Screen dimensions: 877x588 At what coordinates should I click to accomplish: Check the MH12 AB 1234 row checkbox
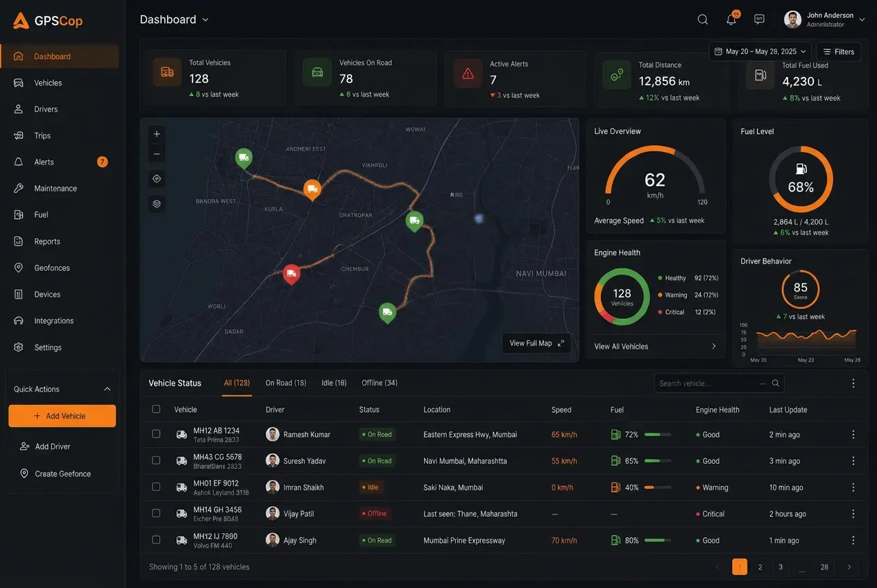156,434
